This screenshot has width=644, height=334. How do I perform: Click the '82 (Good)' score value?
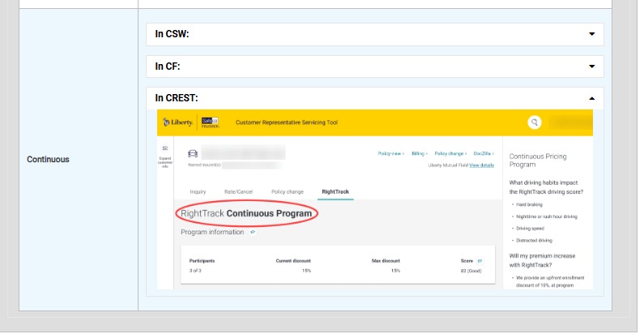click(x=471, y=271)
